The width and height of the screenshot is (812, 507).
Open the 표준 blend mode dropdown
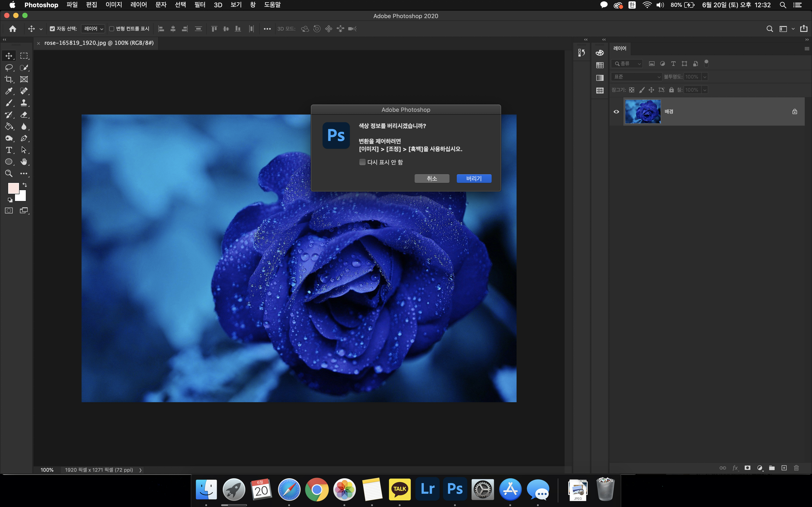[636, 77]
